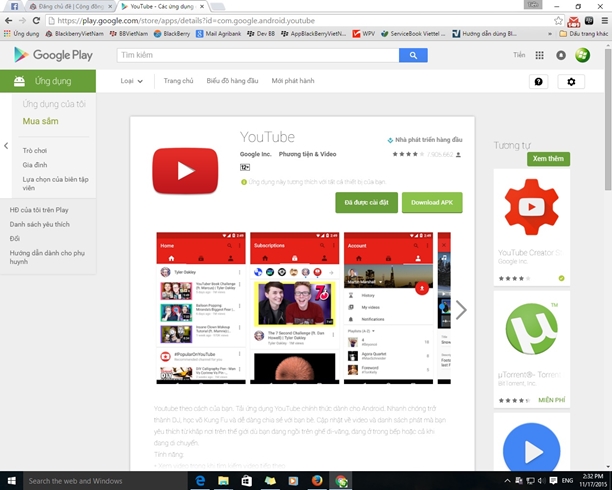Click Xem thêm button

pos(548,159)
